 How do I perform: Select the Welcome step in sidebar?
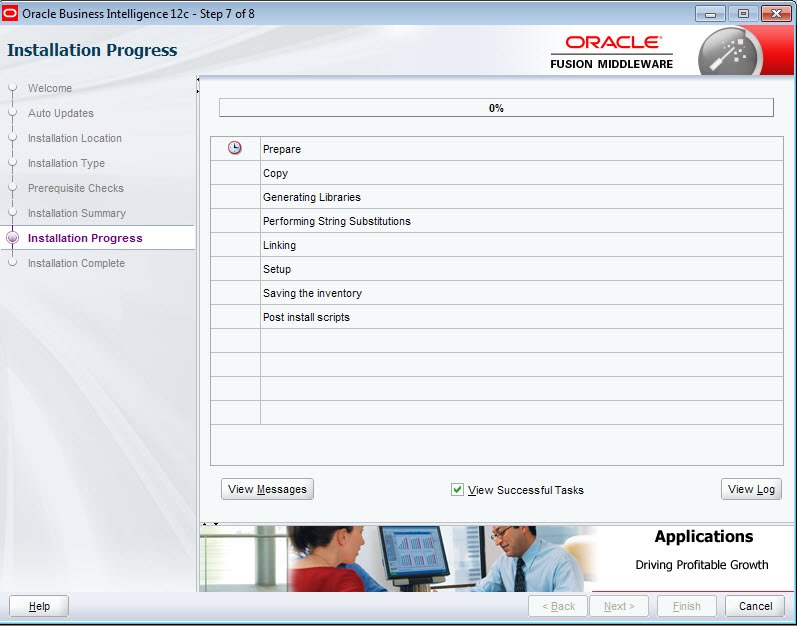[x=50, y=88]
